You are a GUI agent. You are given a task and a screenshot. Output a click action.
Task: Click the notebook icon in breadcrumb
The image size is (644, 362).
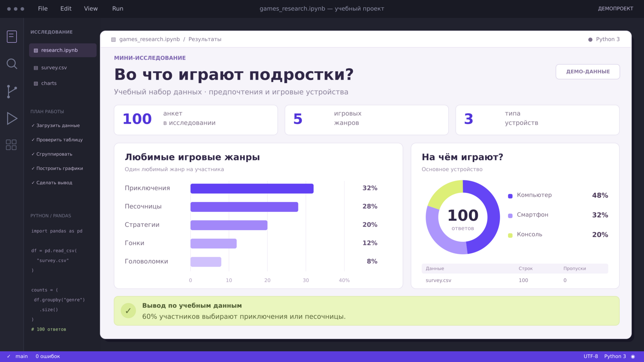(x=113, y=39)
